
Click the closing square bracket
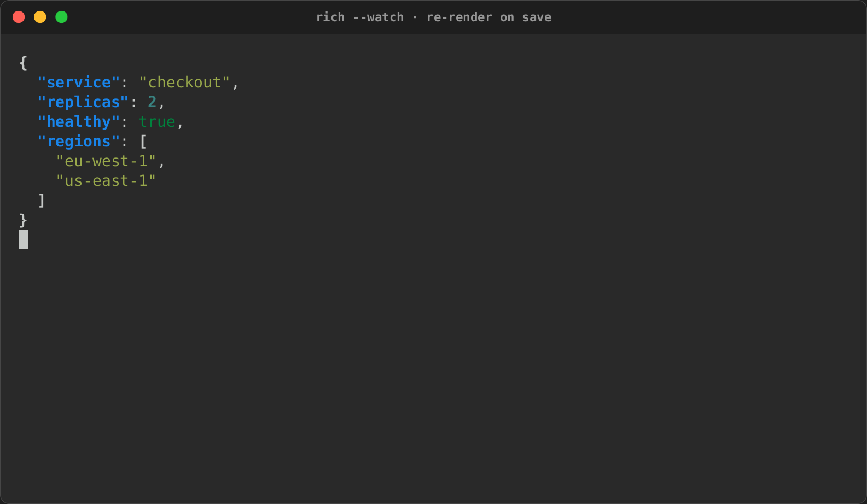coord(42,201)
